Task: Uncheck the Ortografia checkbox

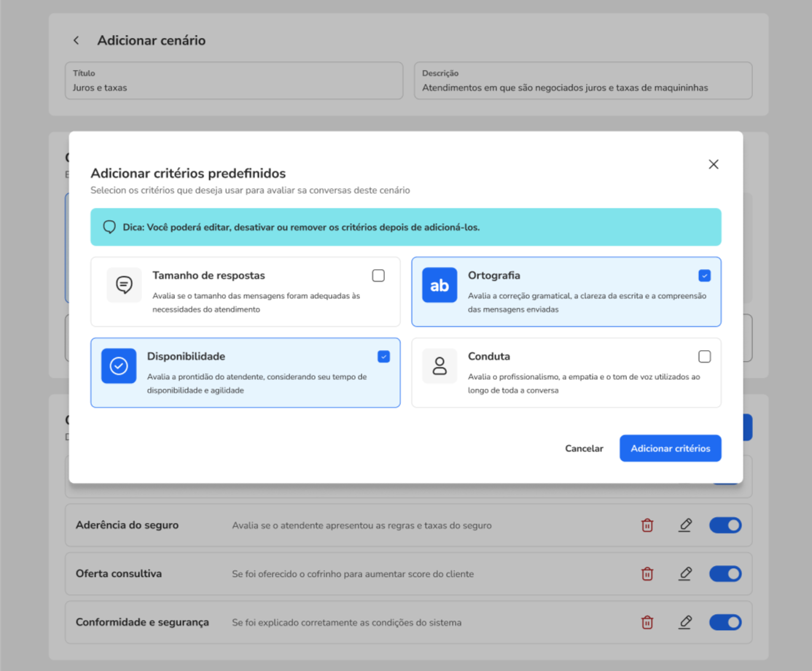Action: click(704, 276)
